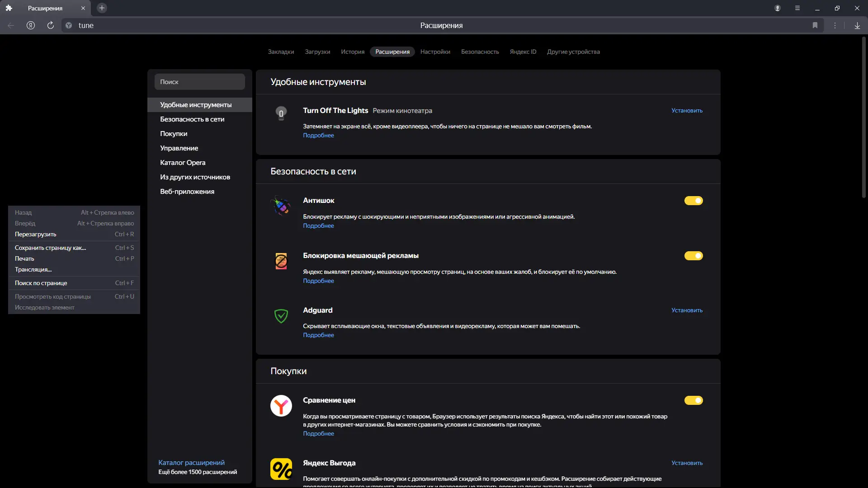Open the new tab plus button
868x488 pixels.
click(x=102, y=8)
